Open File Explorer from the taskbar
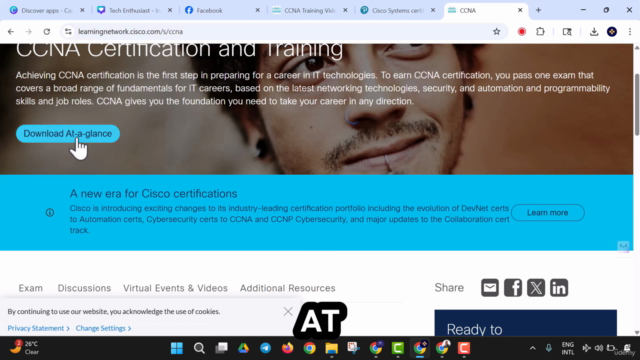 [x=331, y=348]
